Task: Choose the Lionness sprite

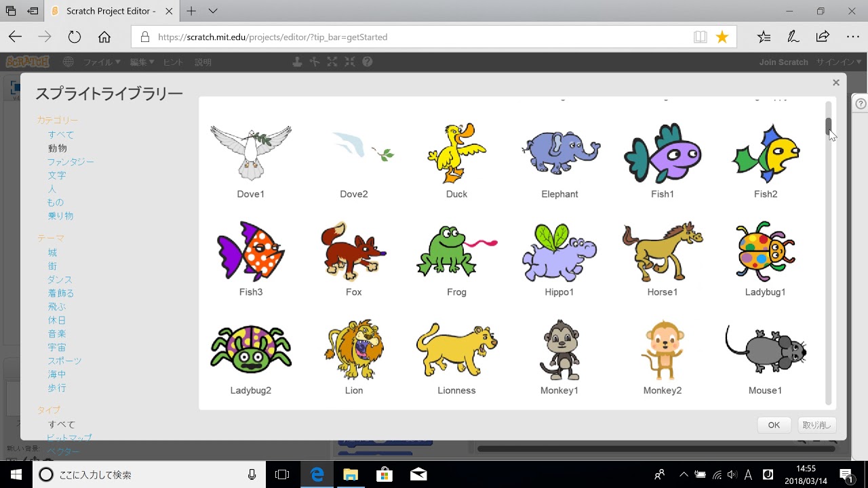Action: [x=457, y=350]
